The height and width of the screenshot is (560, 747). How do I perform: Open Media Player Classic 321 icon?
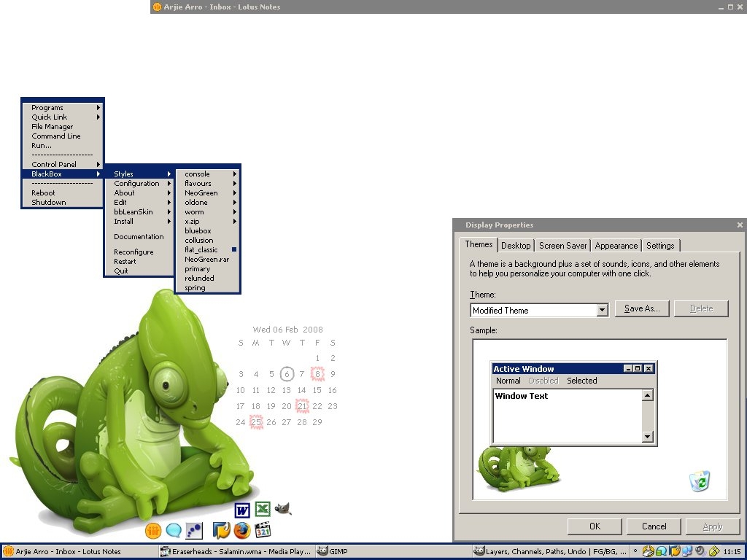pyautogui.click(x=263, y=530)
